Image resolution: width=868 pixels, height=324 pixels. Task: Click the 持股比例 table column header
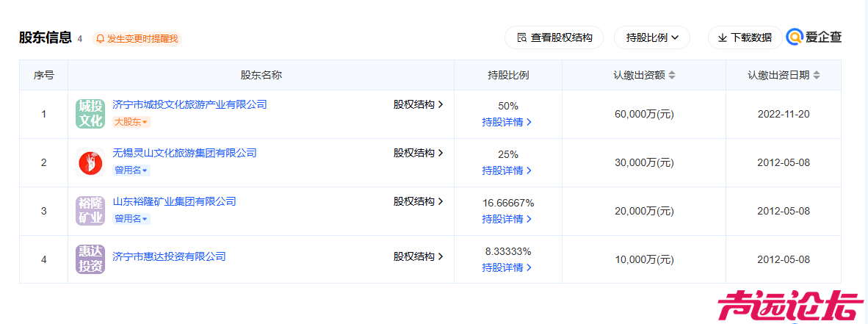(x=508, y=76)
